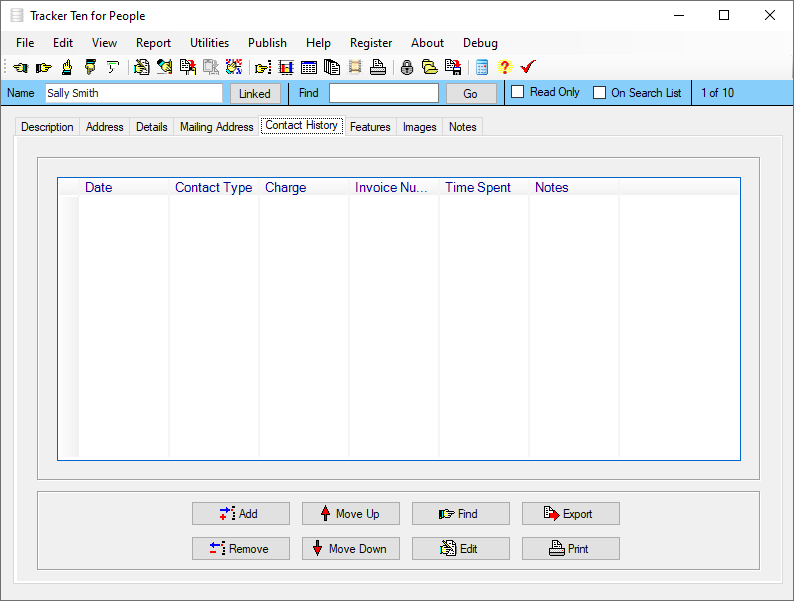Toggle the On Search List checkbox
This screenshot has height=601, width=794.
600,93
